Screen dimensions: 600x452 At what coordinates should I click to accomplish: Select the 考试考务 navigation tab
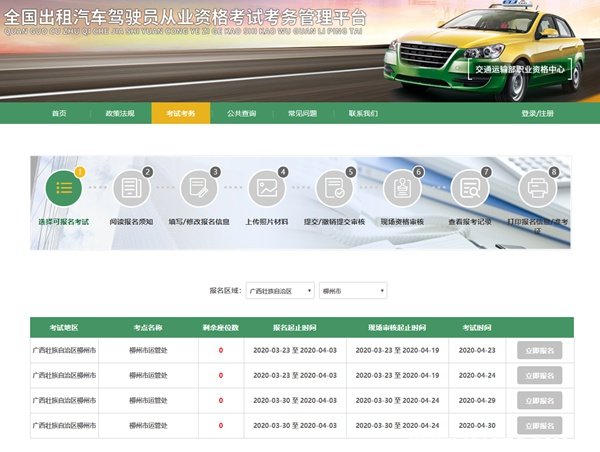(x=181, y=113)
